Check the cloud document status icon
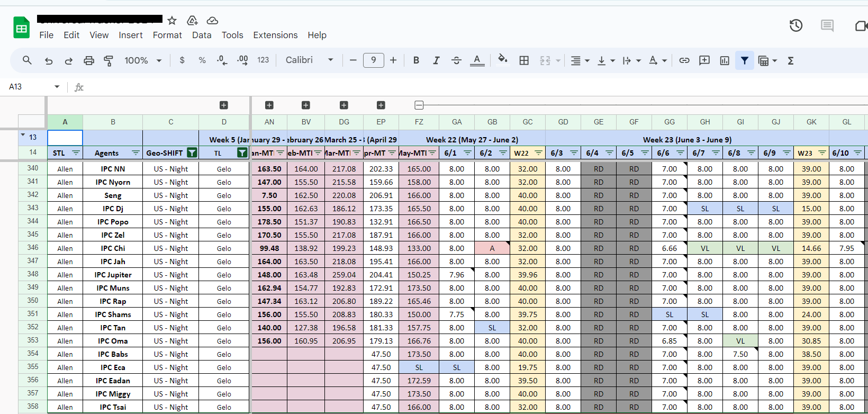Viewport: 868px width, 414px height. pos(212,21)
